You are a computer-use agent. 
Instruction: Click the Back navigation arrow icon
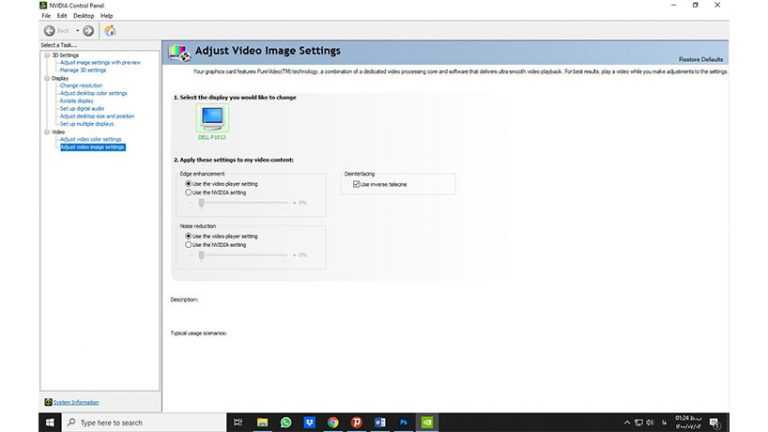(49, 31)
